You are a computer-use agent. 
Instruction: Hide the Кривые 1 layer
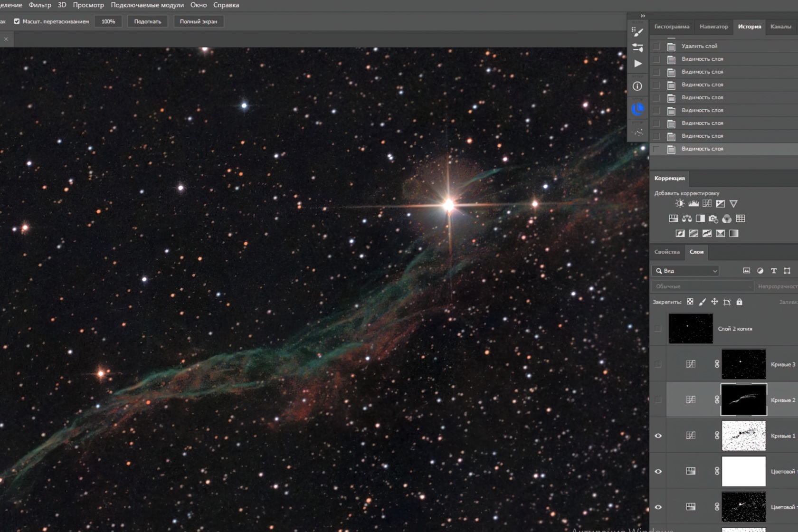click(658, 436)
